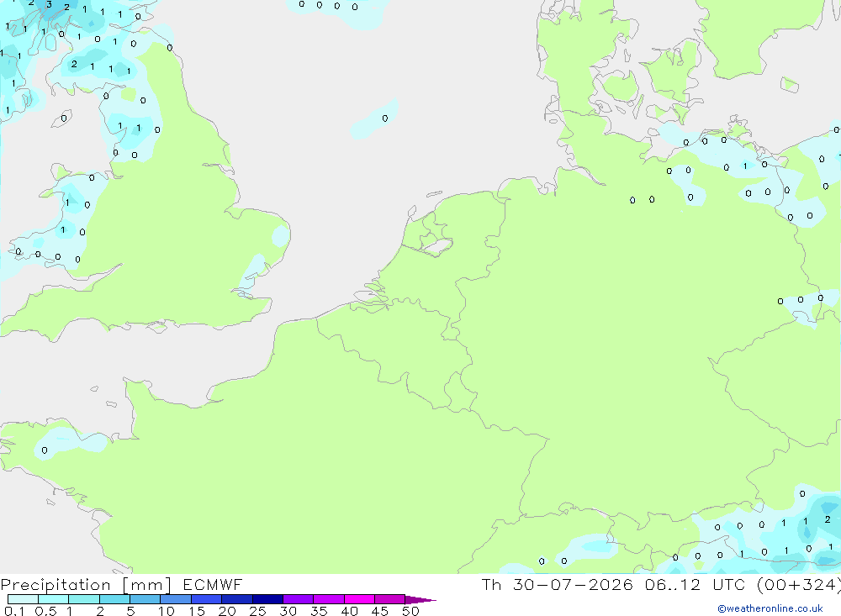Click the legend label "40"
Viewport: 841px width, 616px height.
pos(349,611)
